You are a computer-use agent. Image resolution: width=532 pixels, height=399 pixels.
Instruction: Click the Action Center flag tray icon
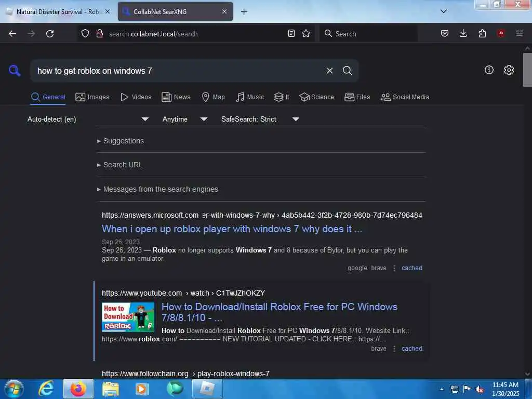(467, 389)
